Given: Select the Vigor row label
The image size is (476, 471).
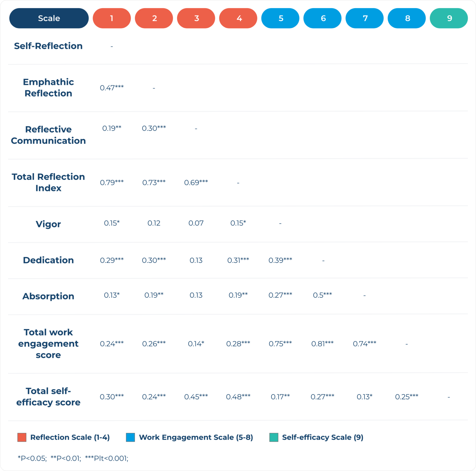Looking at the screenshot, I should 48,224.
